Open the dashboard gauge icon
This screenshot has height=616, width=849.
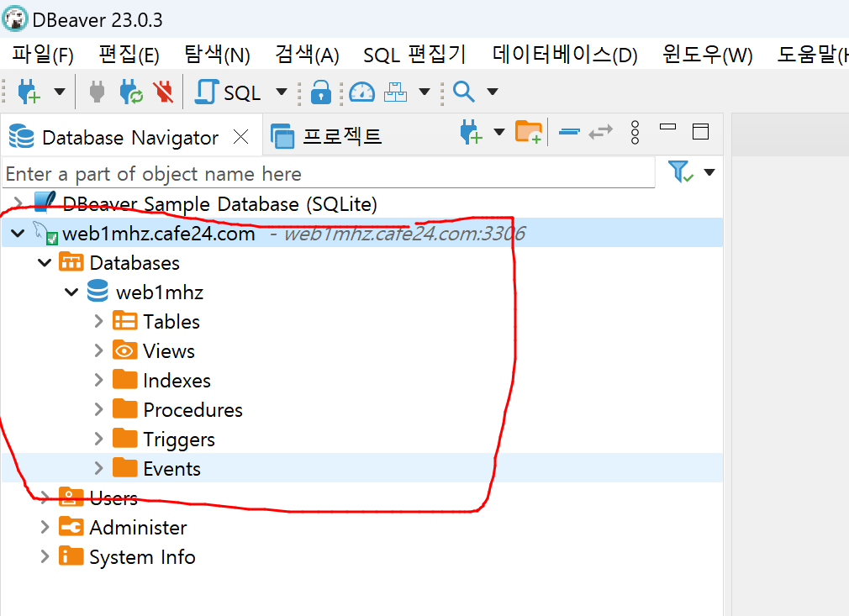(361, 92)
